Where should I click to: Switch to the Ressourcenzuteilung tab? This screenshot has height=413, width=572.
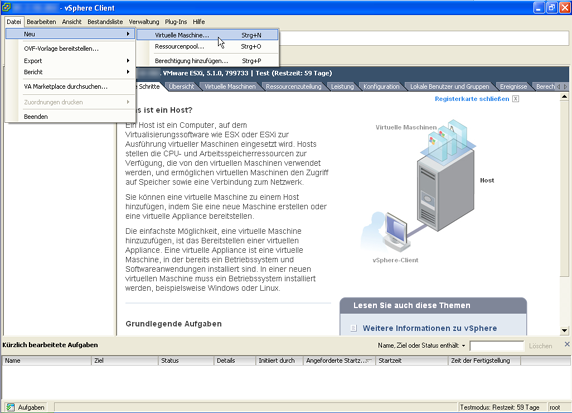293,86
